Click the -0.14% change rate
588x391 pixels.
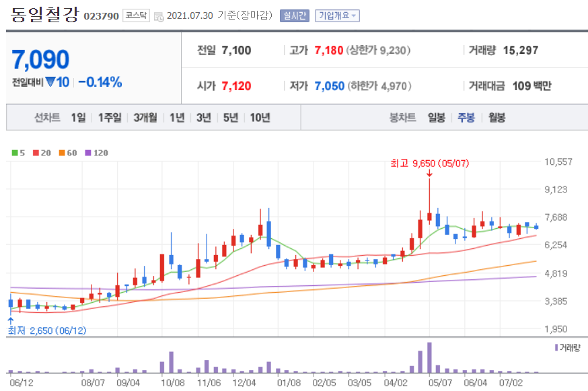click(100, 82)
